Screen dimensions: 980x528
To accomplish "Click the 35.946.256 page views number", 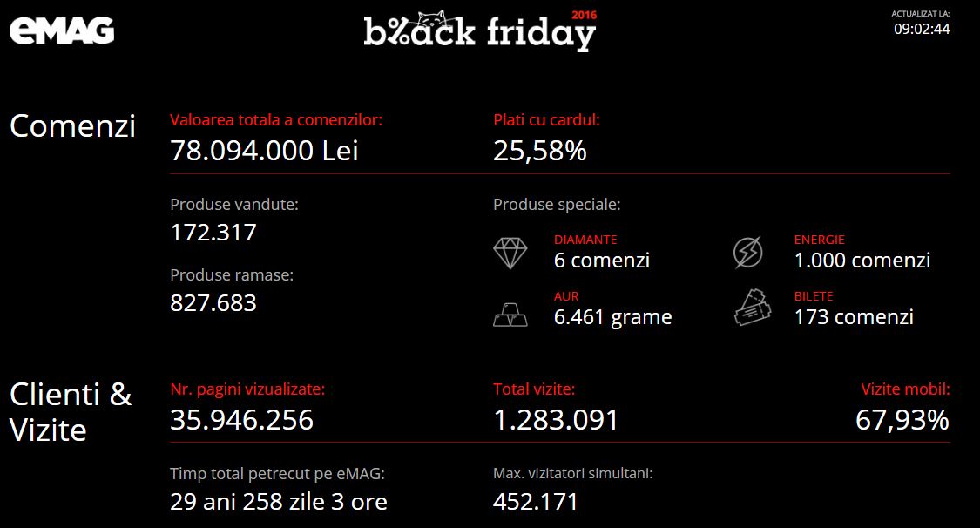I will (x=241, y=420).
